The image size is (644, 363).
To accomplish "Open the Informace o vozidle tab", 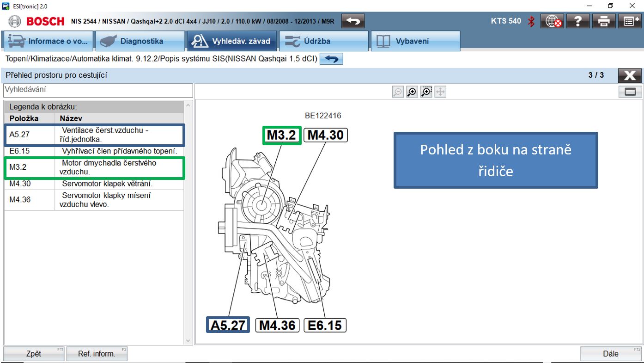I will click(48, 41).
